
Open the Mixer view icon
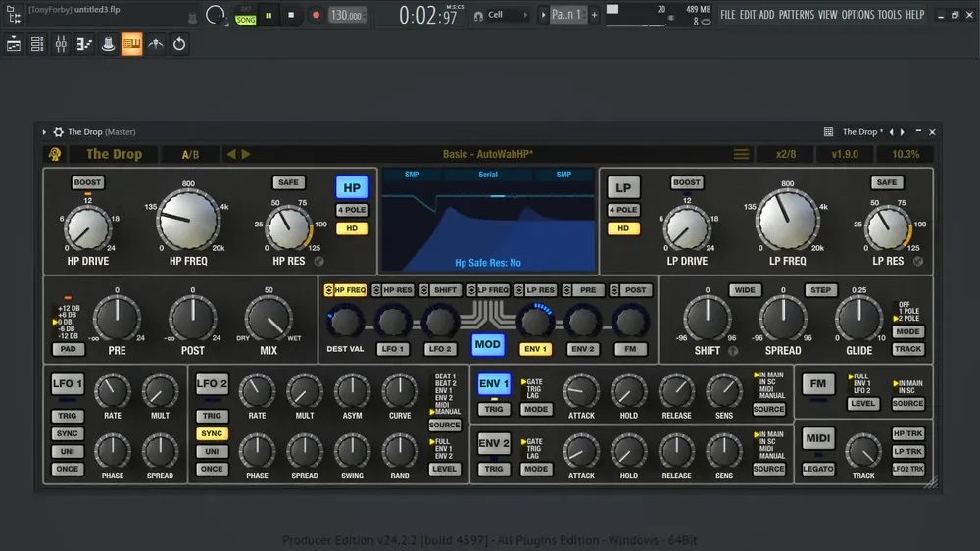pos(61,44)
